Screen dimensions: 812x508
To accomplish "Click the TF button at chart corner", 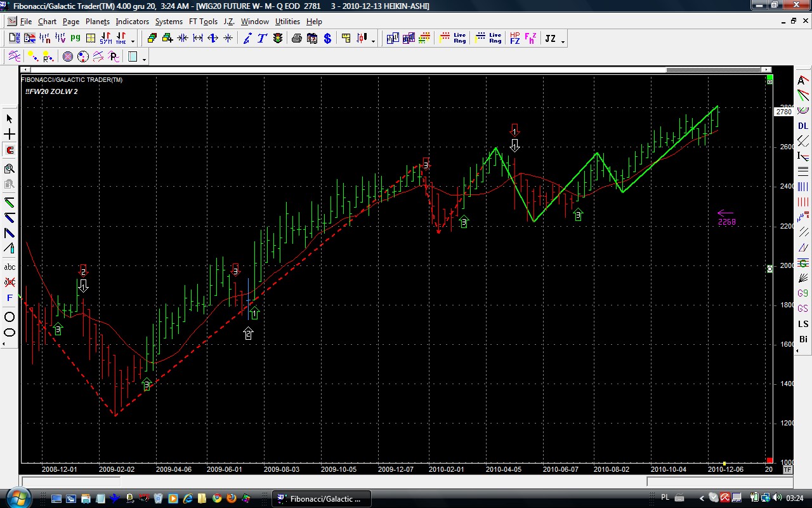I will click(x=787, y=470).
